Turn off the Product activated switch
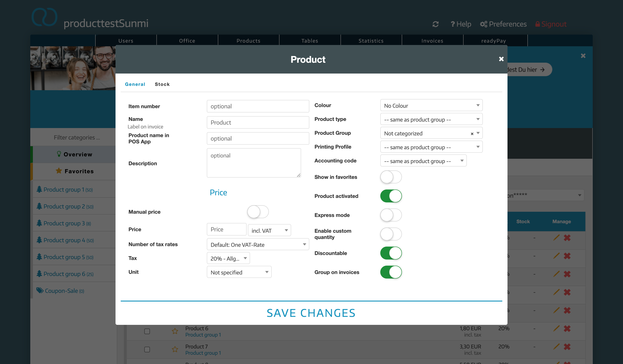 pos(391,196)
